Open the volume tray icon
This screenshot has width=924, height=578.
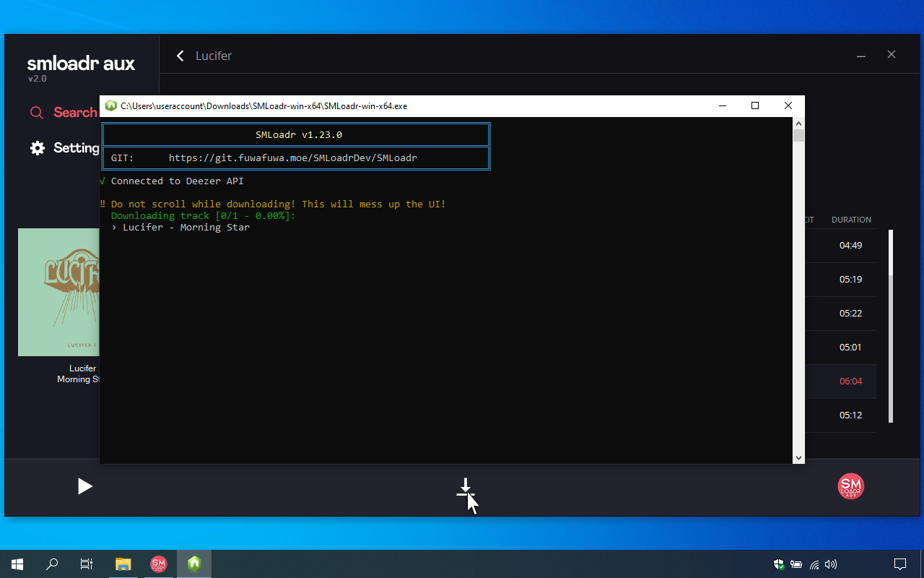(x=832, y=564)
